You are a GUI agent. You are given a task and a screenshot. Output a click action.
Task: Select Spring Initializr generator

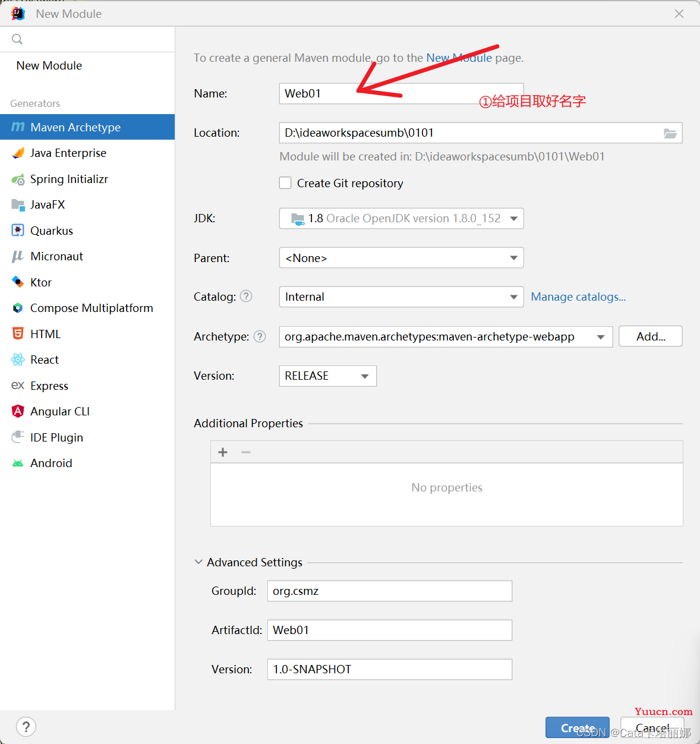click(x=87, y=179)
